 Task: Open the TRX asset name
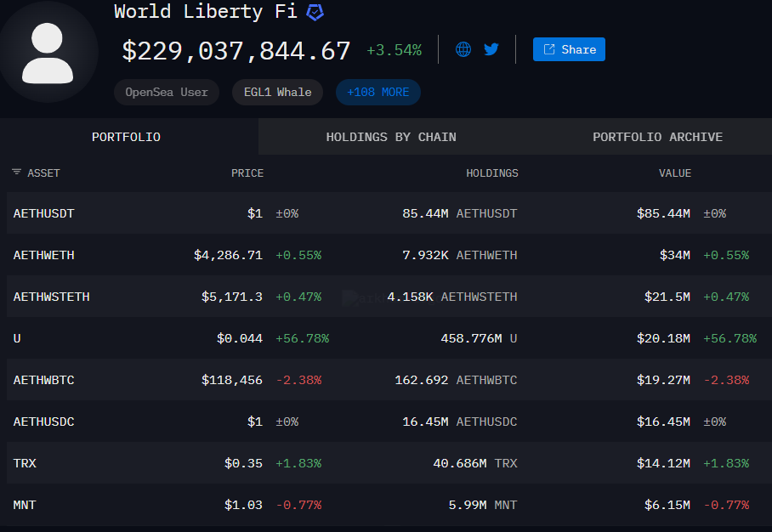(x=25, y=464)
